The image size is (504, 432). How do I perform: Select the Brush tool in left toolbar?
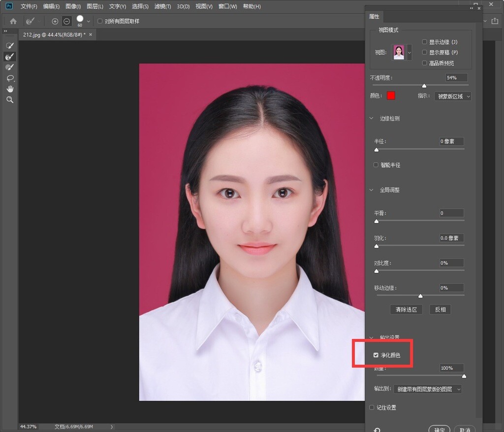(x=10, y=67)
